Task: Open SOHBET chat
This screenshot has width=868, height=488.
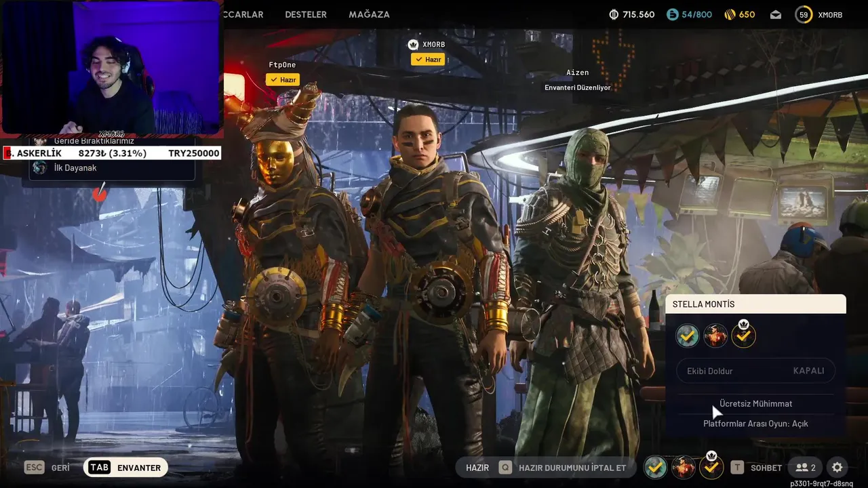Action: pyautogui.click(x=766, y=468)
